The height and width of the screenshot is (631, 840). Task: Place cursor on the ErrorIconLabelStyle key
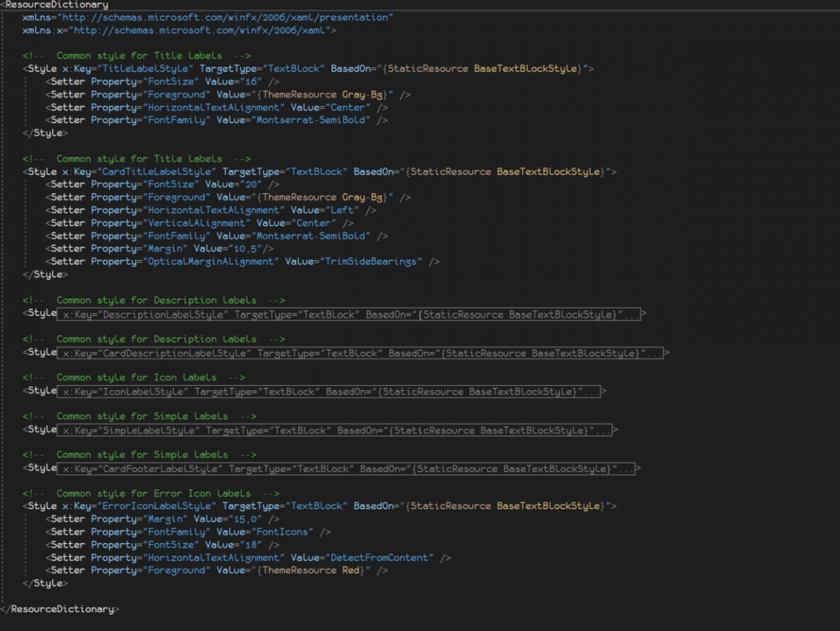(x=157, y=506)
